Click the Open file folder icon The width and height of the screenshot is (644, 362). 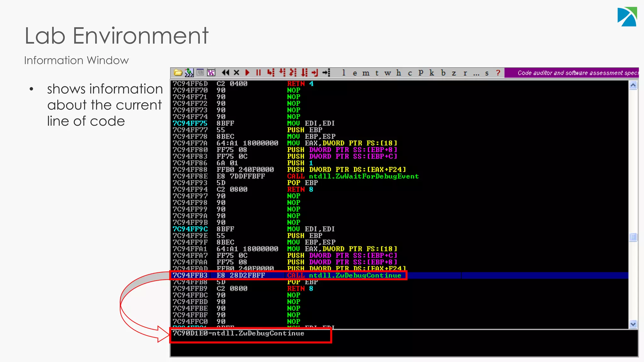pos(178,73)
